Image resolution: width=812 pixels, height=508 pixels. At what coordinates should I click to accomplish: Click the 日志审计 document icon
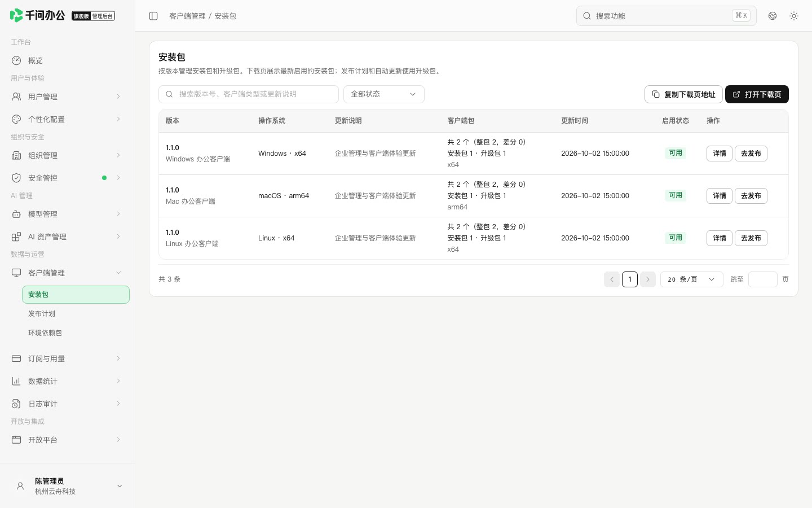(x=16, y=404)
